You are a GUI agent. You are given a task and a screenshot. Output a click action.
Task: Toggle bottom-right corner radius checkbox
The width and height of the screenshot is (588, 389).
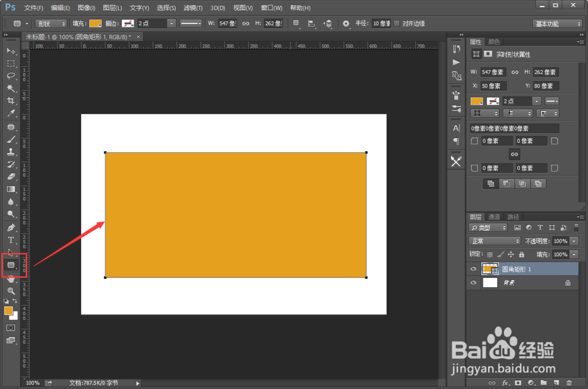tap(554, 168)
